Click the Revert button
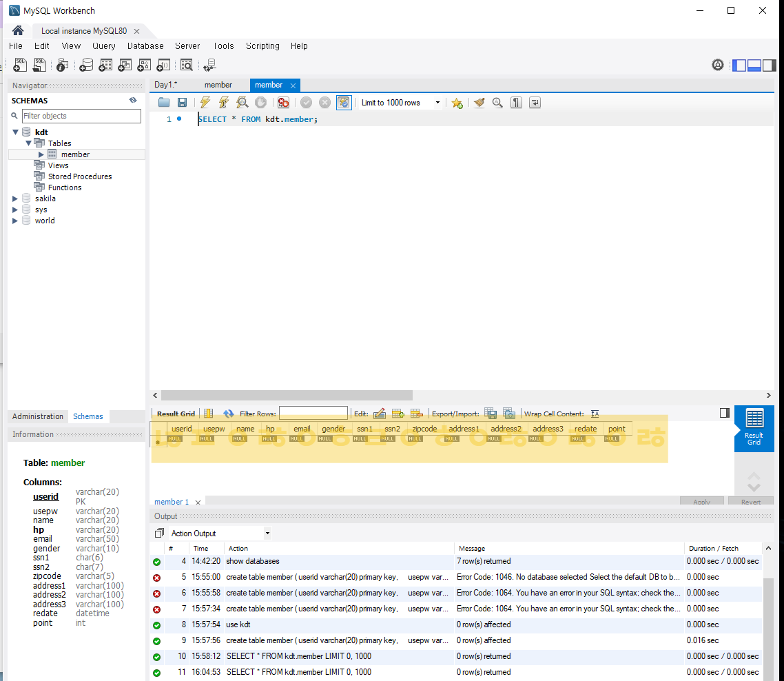The image size is (784, 681). 750,501
